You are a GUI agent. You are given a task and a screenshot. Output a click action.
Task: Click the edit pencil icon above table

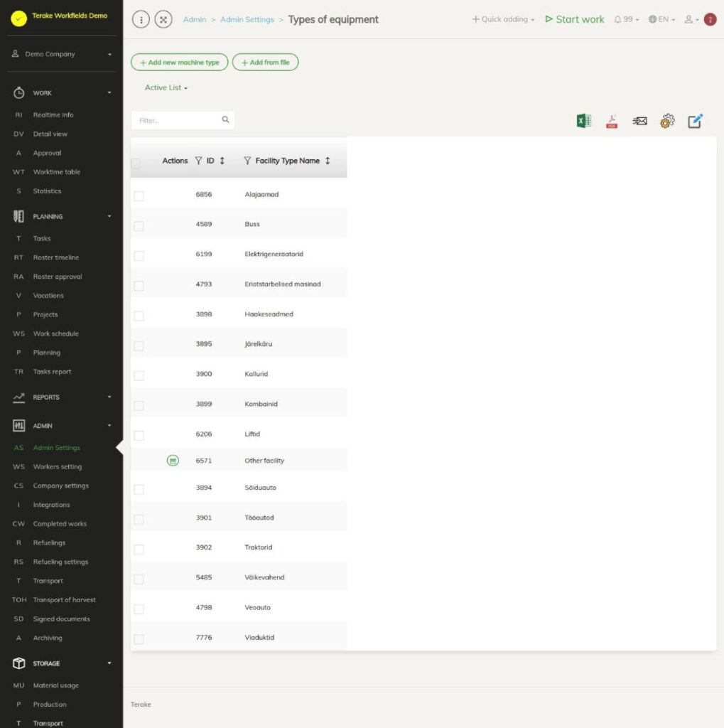pos(695,121)
